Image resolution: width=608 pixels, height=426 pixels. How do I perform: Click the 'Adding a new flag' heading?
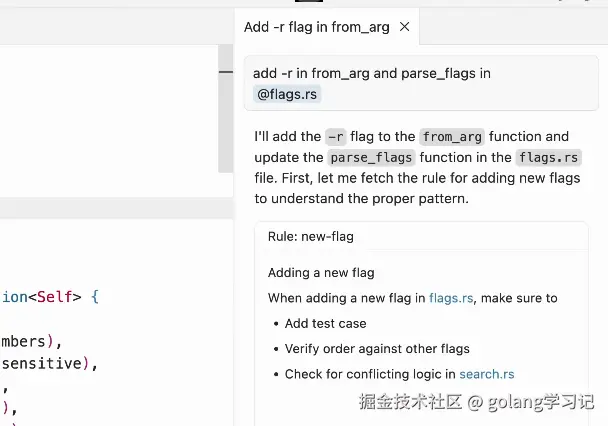(321, 272)
